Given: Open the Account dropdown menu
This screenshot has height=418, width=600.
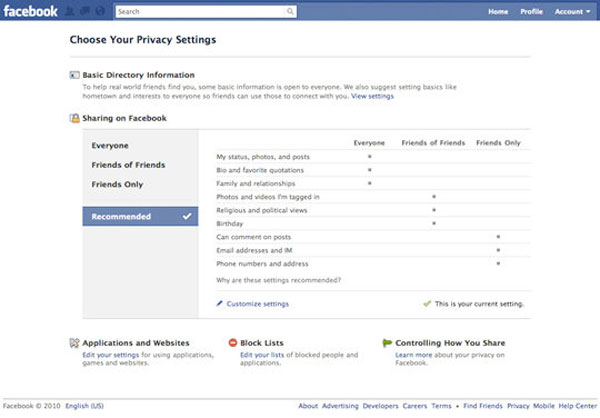Looking at the screenshot, I should coord(572,11).
